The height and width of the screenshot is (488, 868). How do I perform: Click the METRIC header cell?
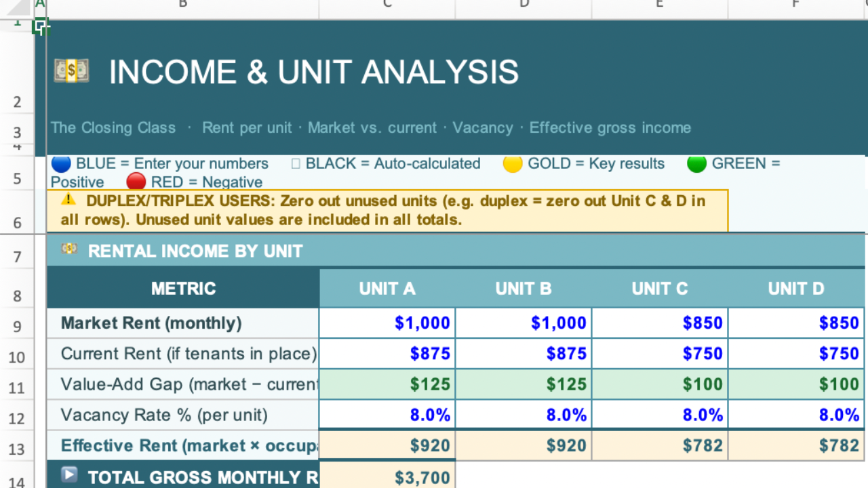pos(183,288)
